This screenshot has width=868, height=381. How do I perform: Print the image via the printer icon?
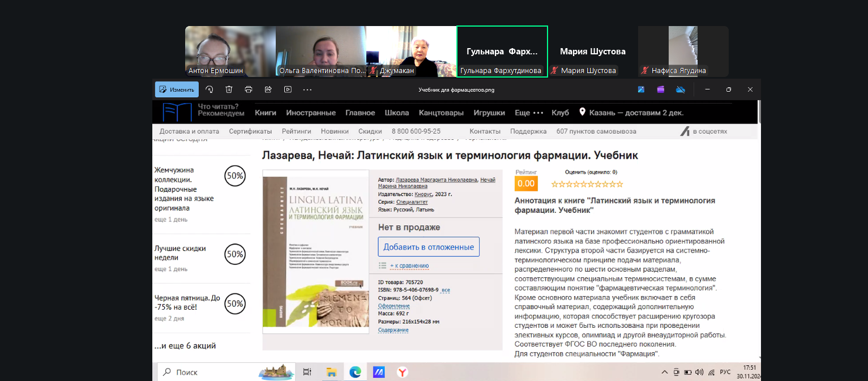[x=249, y=89]
